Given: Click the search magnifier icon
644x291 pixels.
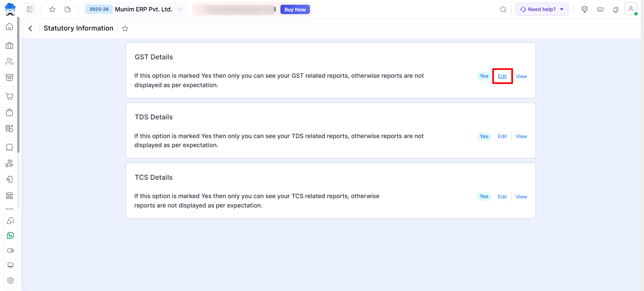Looking at the screenshot, I should (x=503, y=10).
